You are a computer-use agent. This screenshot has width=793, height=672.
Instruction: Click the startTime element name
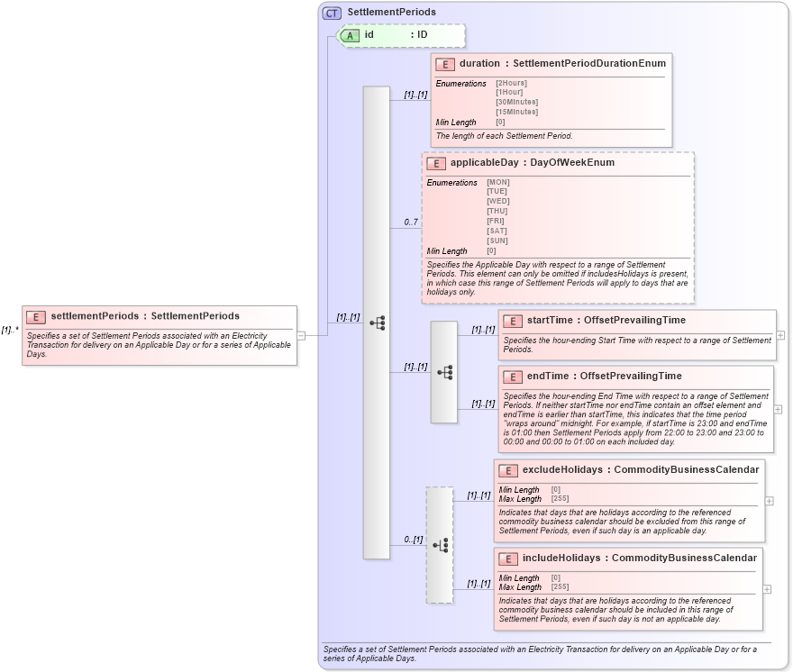point(550,320)
